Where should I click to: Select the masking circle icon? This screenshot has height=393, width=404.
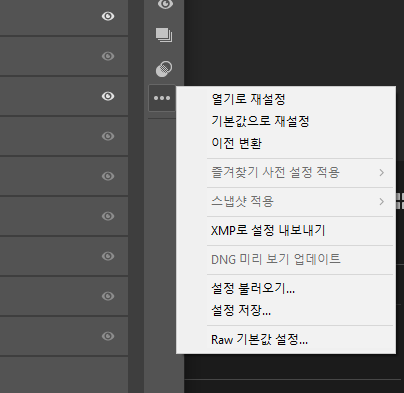(x=164, y=69)
